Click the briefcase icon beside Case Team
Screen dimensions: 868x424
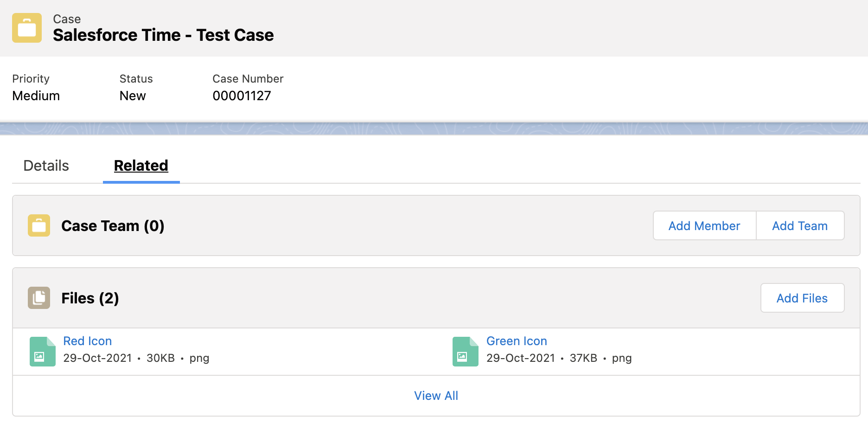click(39, 225)
